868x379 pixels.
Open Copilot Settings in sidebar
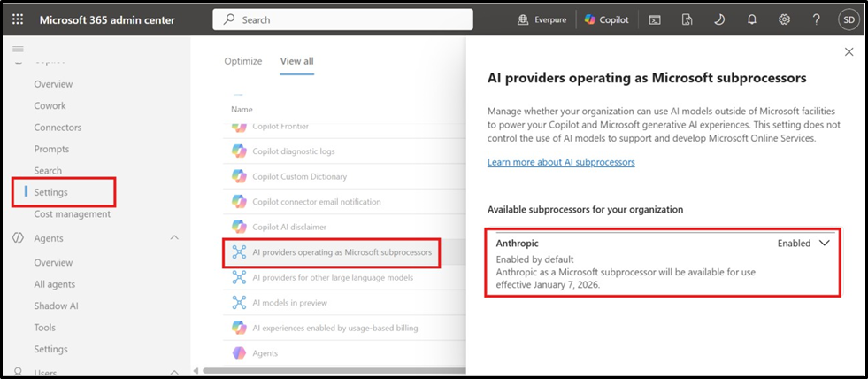[51, 192]
